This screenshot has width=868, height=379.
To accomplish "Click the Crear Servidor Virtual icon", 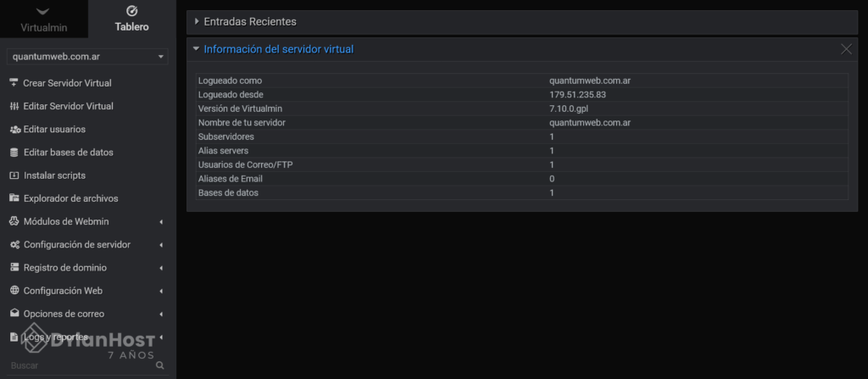I will point(14,83).
